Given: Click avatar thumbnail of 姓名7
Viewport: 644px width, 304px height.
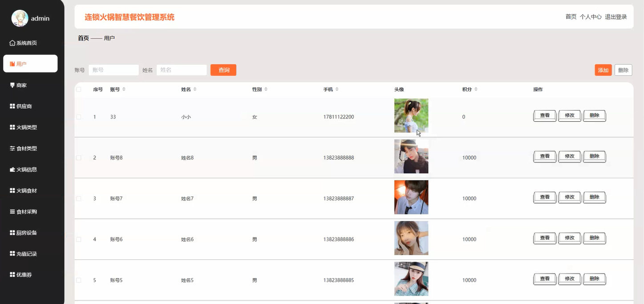Looking at the screenshot, I should point(411,197).
